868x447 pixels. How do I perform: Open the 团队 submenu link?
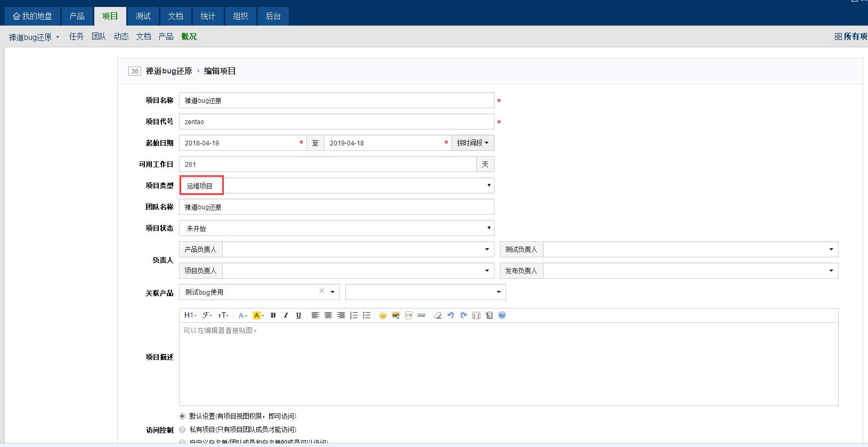tap(99, 36)
